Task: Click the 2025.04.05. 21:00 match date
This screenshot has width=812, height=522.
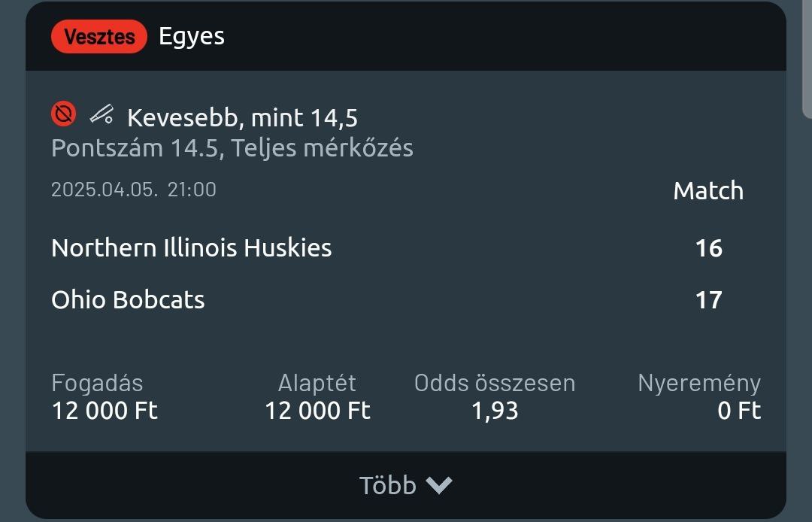Action: 133,189
